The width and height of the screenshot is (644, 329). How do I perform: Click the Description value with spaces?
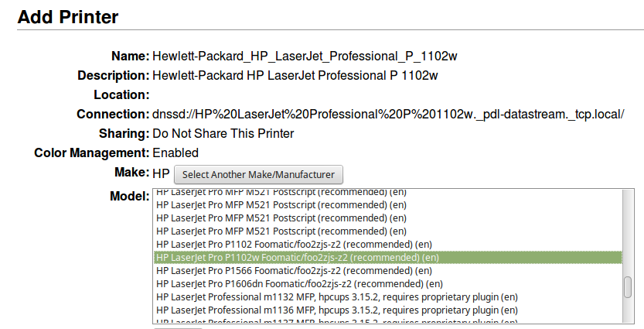coord(295,75)
